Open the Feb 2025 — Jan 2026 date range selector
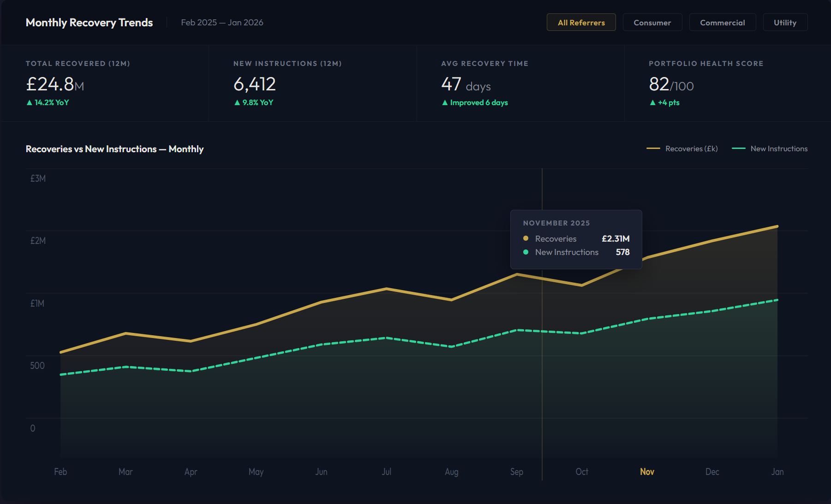Image resolution: width=831 pixels, height=504 pixels. [222, 22]
